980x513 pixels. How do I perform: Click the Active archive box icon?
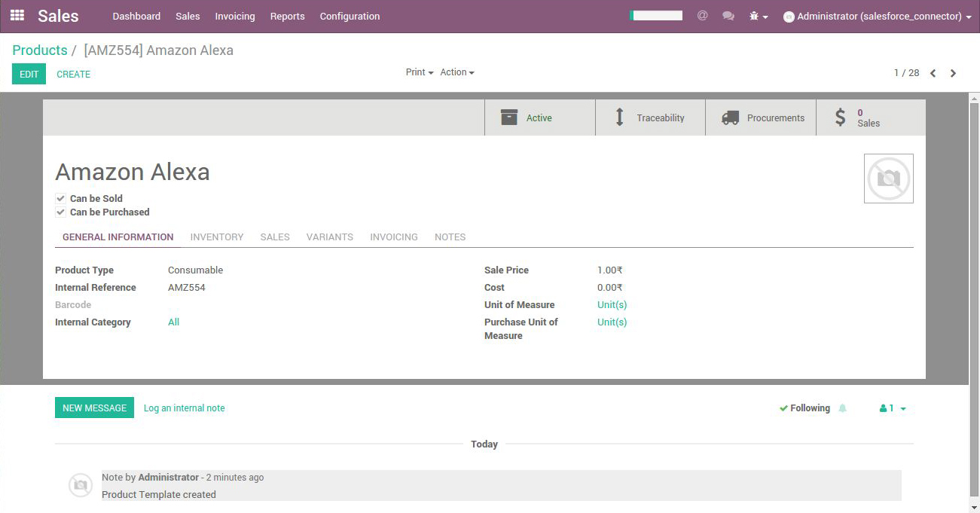pyautogui.click(x=509, y=118)
